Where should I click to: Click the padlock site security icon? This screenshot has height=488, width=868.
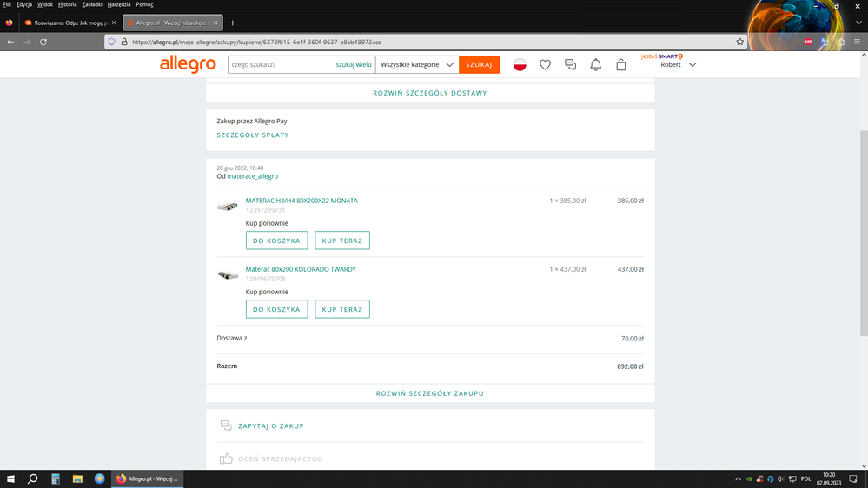pyautogui.click(x=124, y=42)
